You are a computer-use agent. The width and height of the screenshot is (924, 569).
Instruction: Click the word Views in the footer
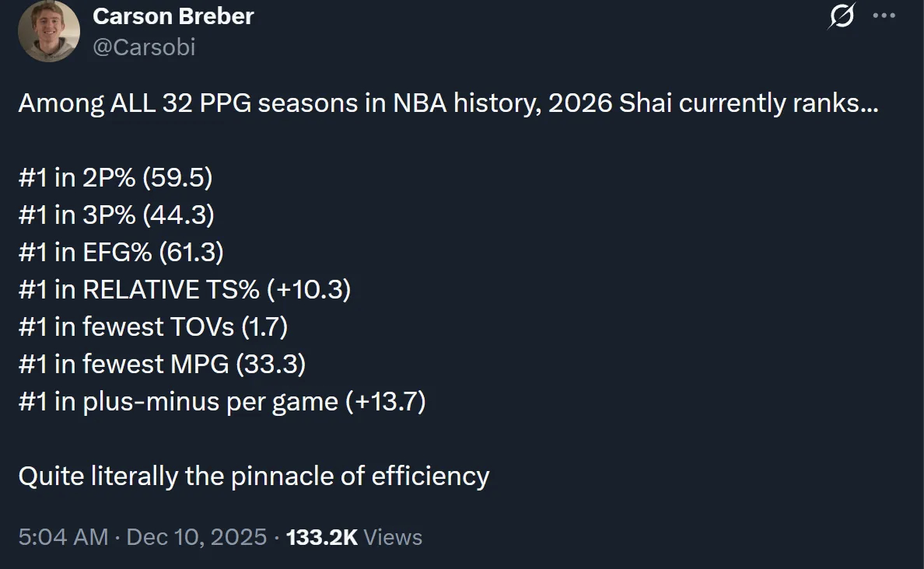pos(393,537)
